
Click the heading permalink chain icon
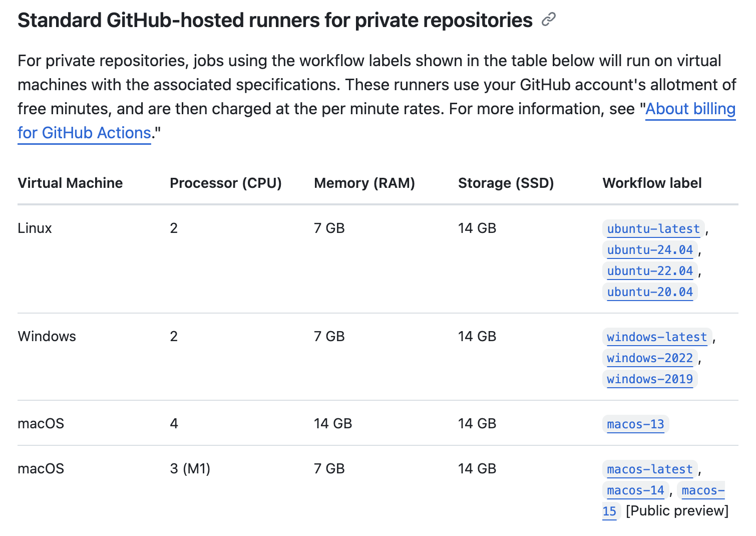(549, 20)
